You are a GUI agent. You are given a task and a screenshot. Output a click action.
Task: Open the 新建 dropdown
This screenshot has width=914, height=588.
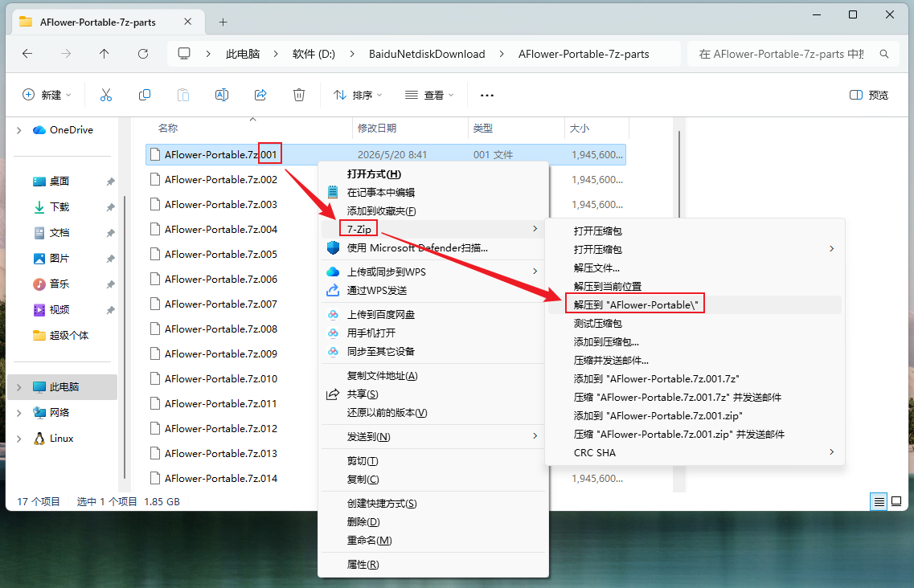click(47, 95)
